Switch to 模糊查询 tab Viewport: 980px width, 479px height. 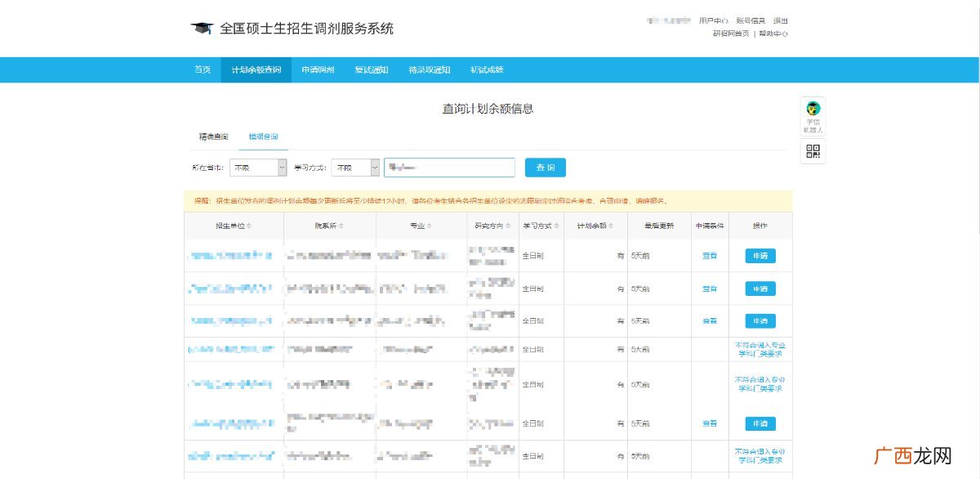click(x=264, y=137)
